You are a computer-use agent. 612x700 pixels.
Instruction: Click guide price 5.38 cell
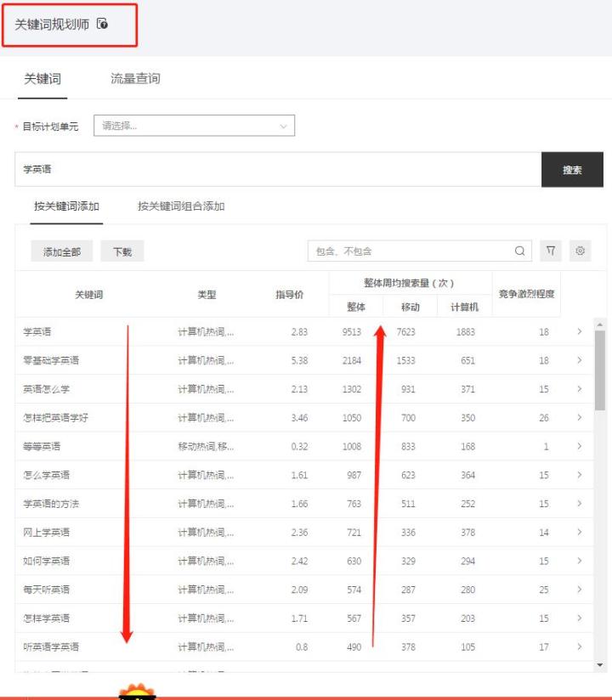point(299,360)
